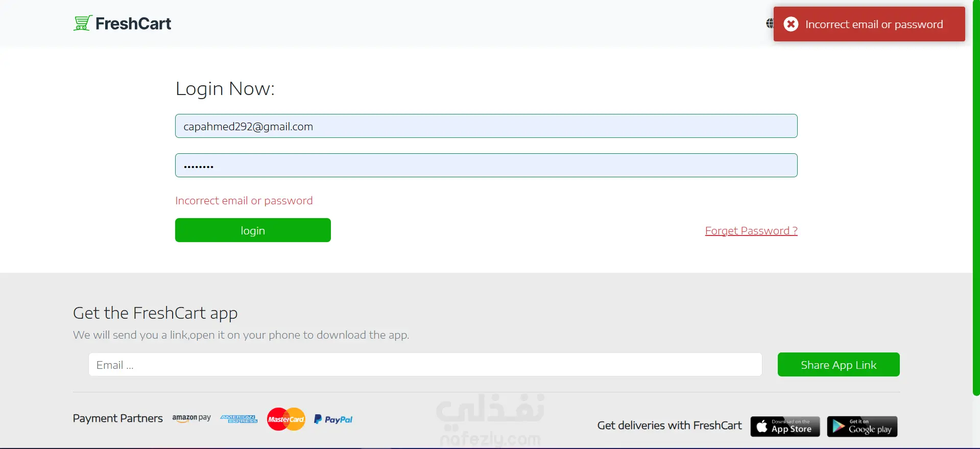Click the Share App Link button
This screenshot has width=980, height=449.
839,365
